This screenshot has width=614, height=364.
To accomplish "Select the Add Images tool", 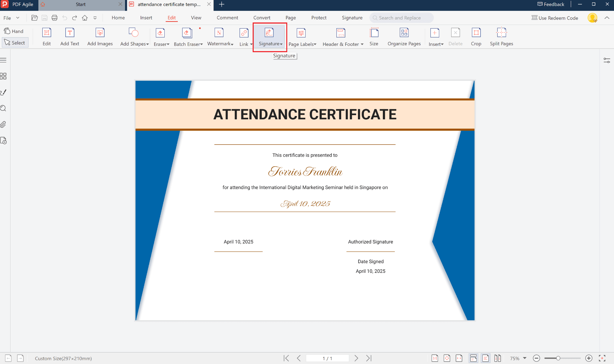I will (x=100, y=37).
